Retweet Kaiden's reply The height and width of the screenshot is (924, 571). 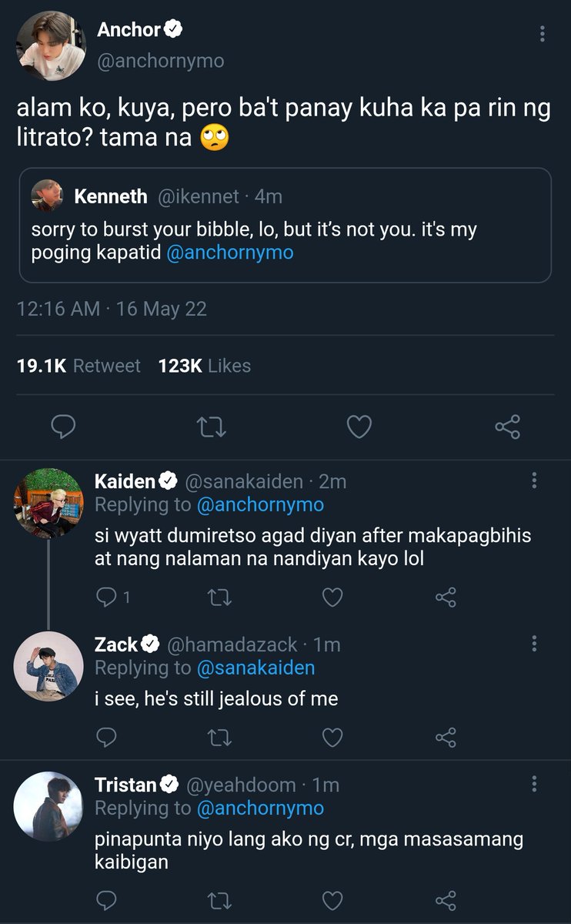[x=220, y=597]
